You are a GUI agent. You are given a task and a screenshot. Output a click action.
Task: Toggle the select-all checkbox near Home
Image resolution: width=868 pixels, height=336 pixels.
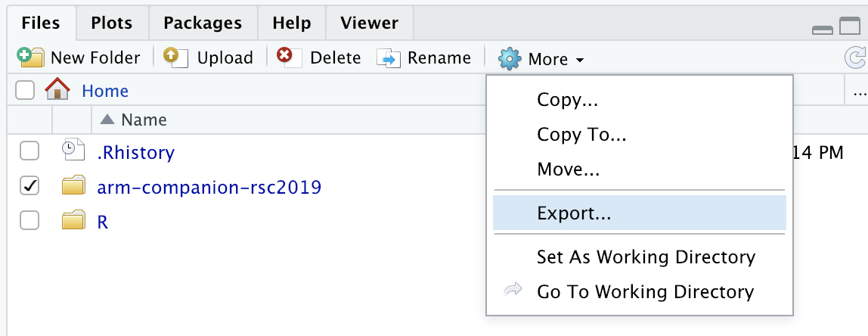25,90
